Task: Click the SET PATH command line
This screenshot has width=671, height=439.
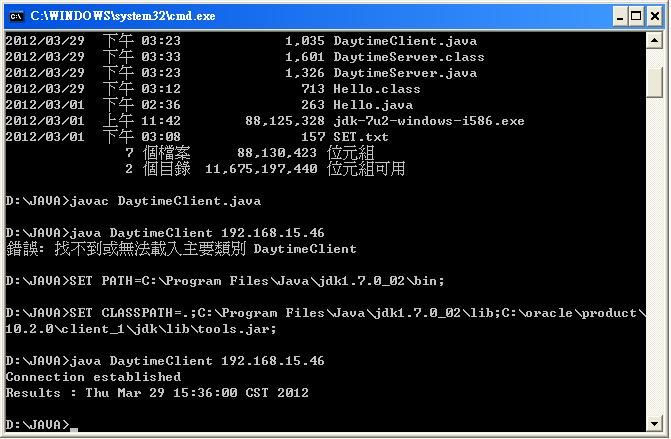Action: click(x=225, y=281)
